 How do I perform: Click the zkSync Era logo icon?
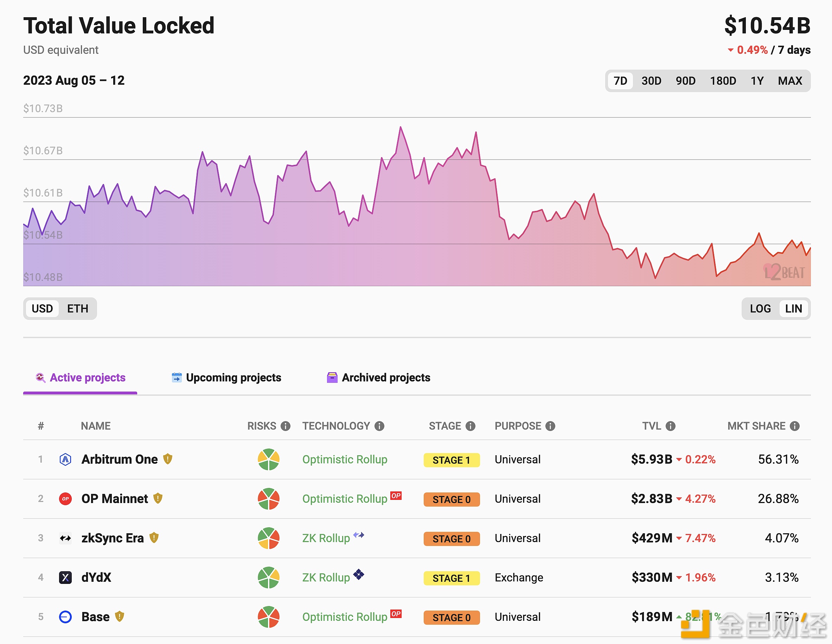point(65,538)
